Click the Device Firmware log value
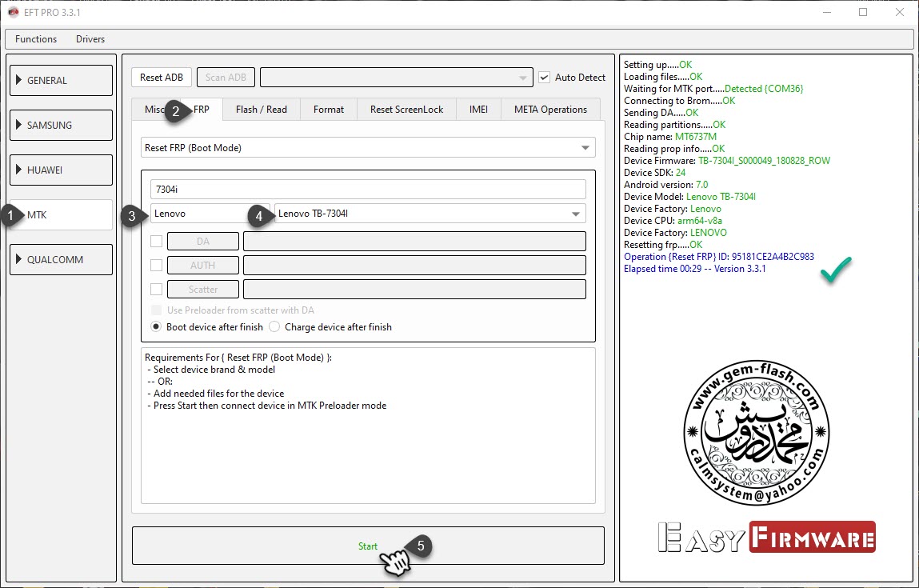Screen dimensions: 919x588 [x=764, y=161]
